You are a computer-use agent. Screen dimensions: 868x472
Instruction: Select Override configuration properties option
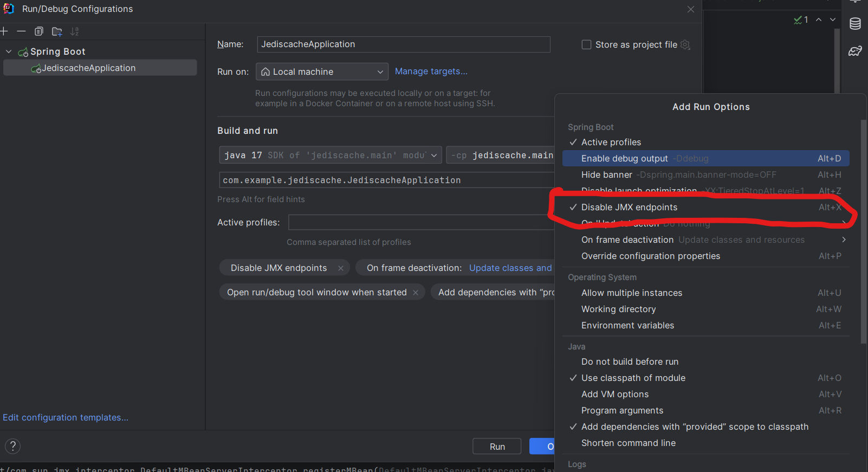[x=705, y=256]
